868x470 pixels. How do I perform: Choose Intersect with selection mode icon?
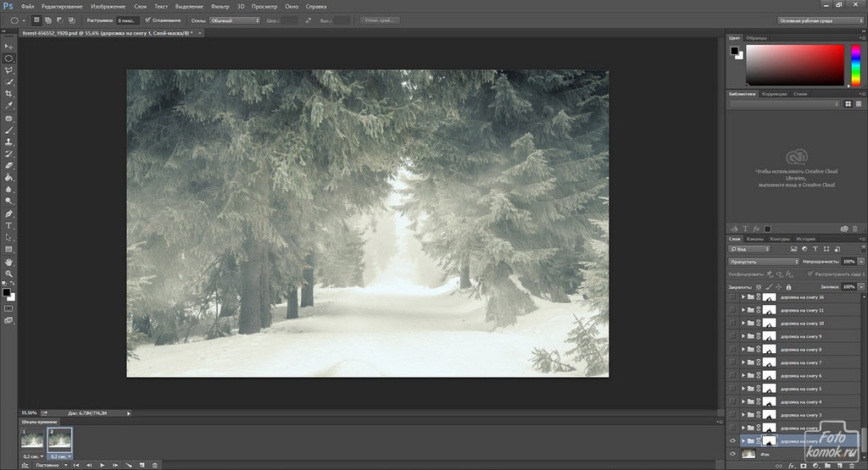click(x=71, y=20)
